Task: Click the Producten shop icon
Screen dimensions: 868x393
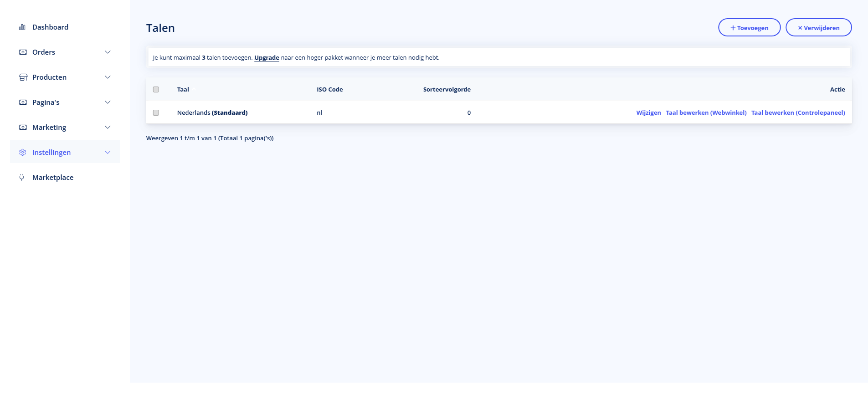Action: 23,77
